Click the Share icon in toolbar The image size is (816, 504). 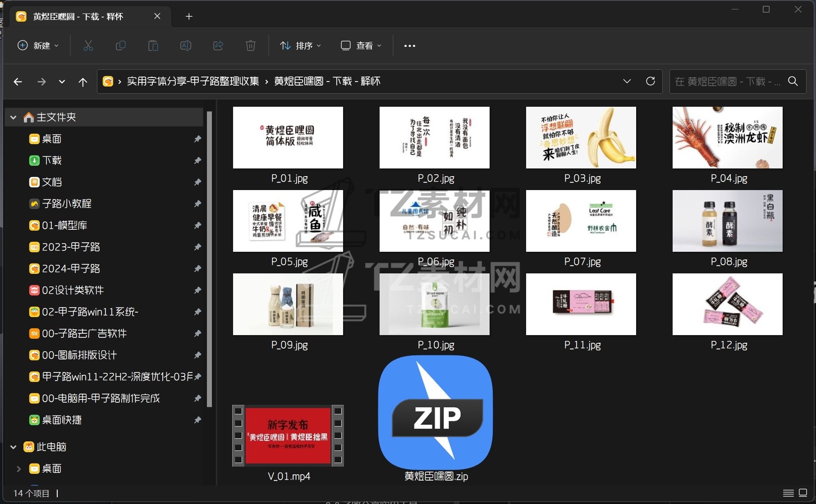[x=218, y=45]
